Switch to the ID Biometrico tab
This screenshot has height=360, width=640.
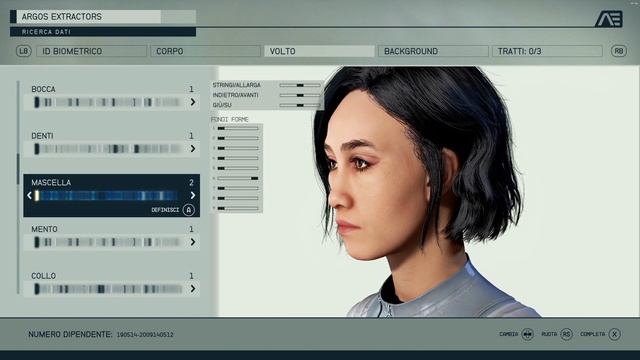(x=91, y=51)
